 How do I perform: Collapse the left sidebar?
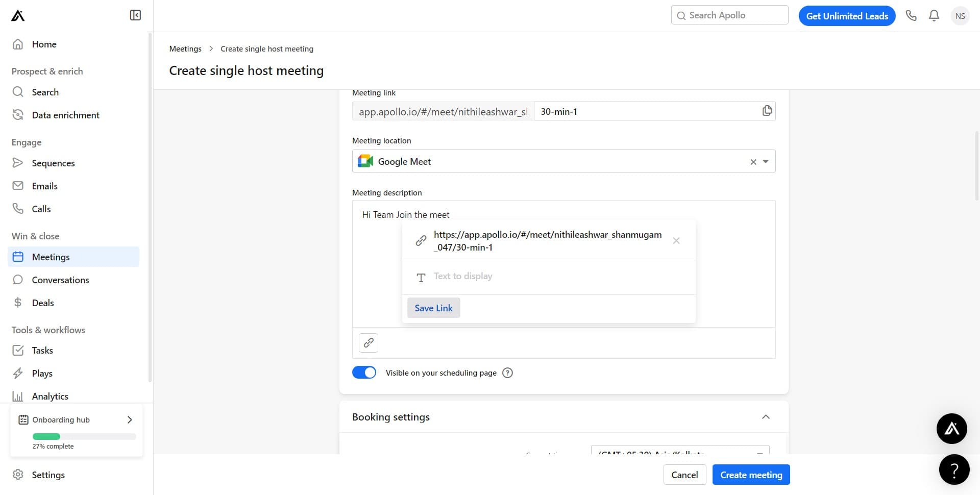pos(135,15)
